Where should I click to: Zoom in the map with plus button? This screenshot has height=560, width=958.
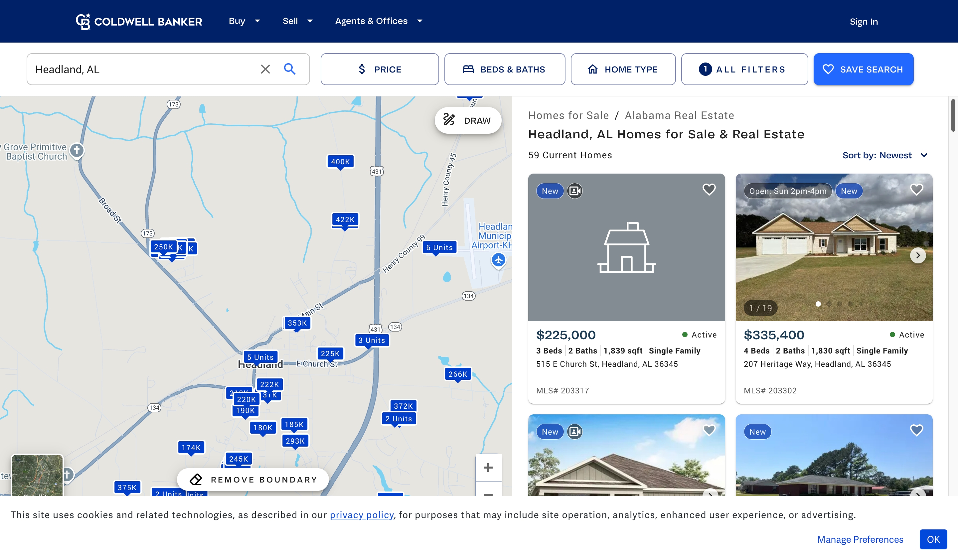coord(488,467)
